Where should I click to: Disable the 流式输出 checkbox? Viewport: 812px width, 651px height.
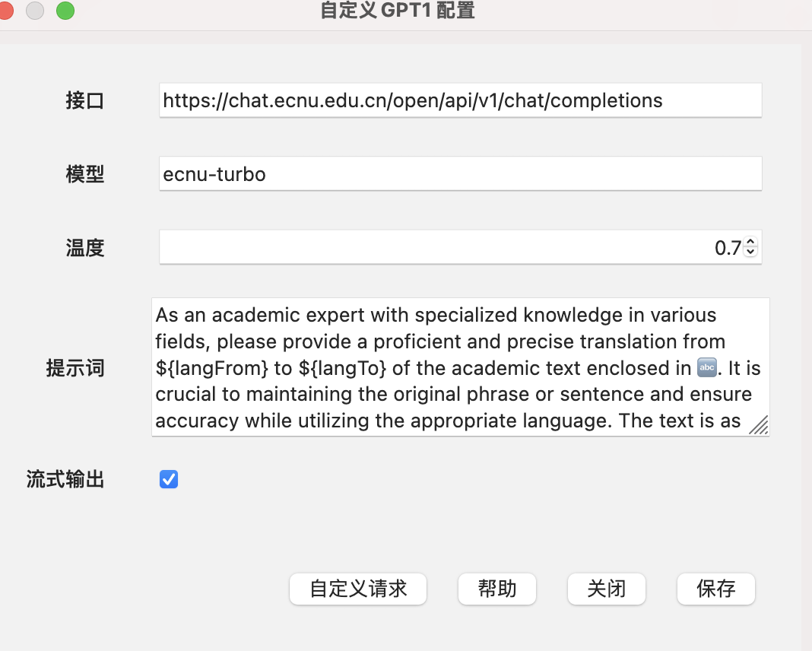click(x=169, y=479)
